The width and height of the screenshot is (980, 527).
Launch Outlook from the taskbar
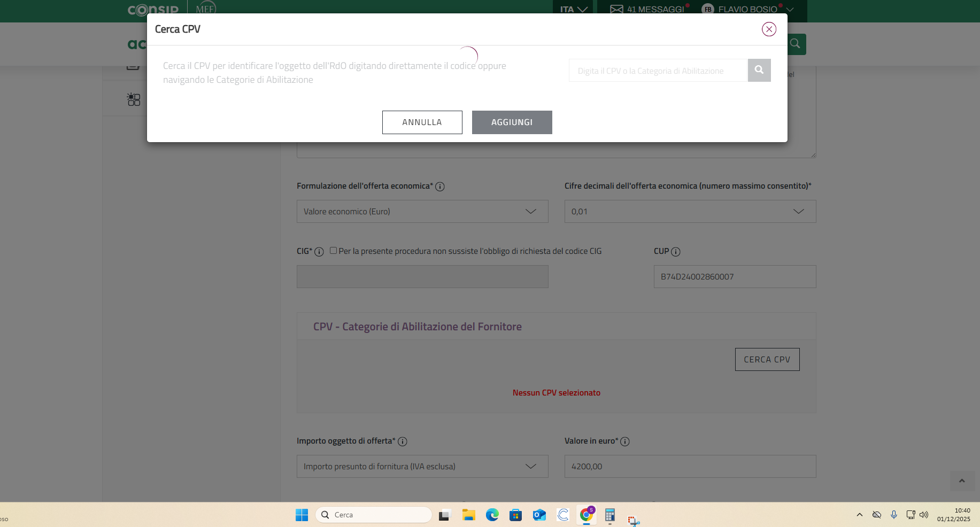coord(539,515)
